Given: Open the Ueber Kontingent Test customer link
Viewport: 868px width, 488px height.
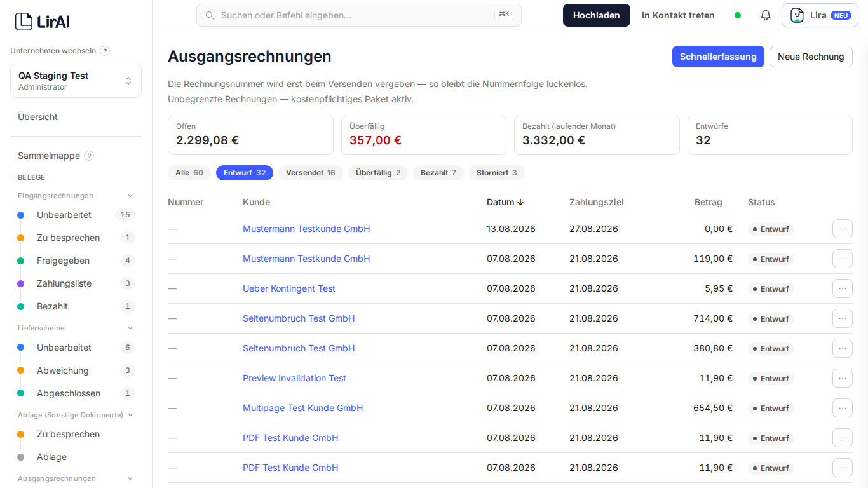Looking at the screenshot, I should (289, 288).
